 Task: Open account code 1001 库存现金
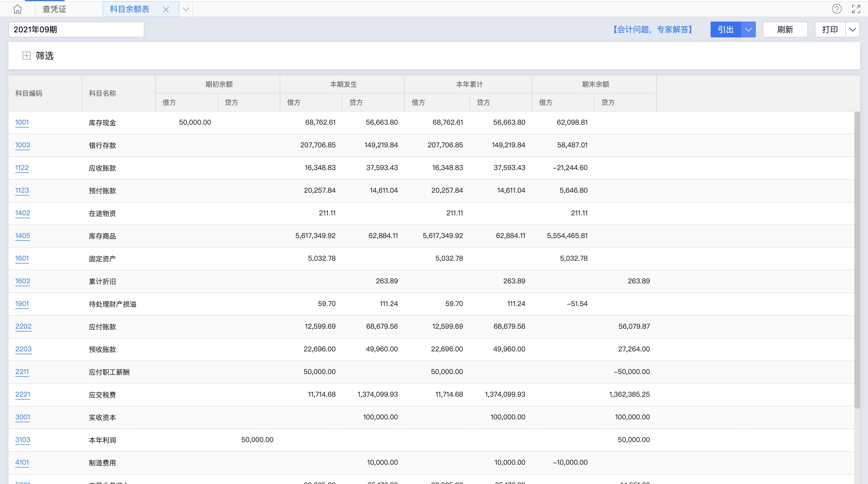[22, 122]
